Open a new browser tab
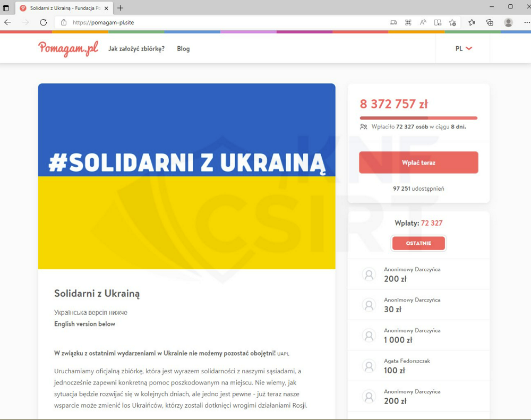 [120, 8]
